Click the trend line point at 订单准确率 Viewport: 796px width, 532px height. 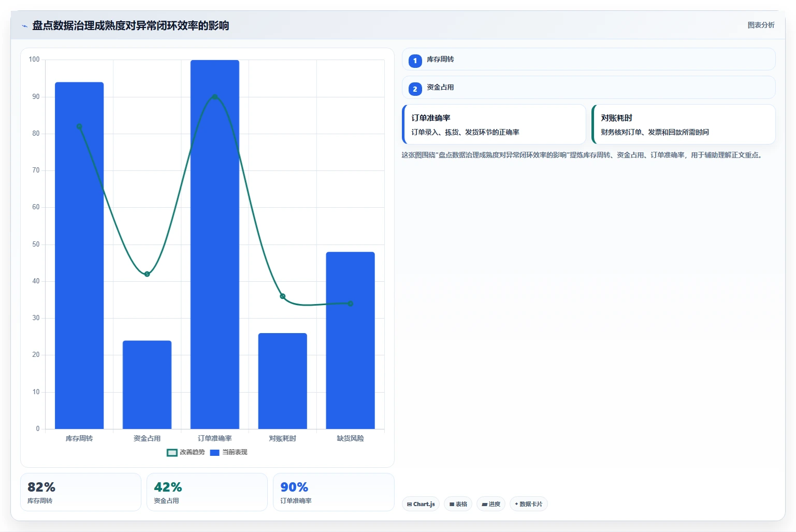click(215, 97)
